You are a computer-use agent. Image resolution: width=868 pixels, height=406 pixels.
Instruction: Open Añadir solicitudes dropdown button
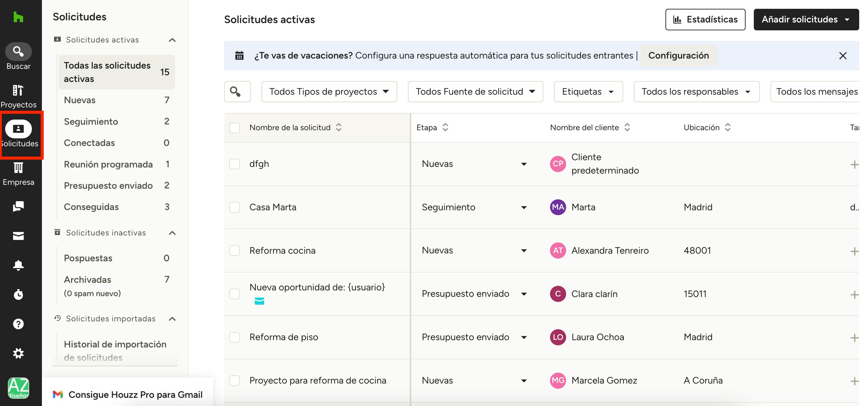(x=806, y=19)
